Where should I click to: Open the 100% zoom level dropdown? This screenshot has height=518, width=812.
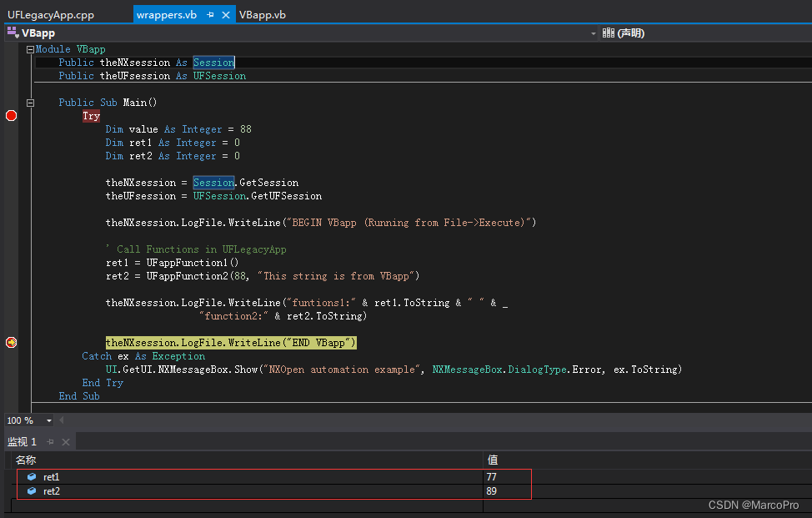48,420
